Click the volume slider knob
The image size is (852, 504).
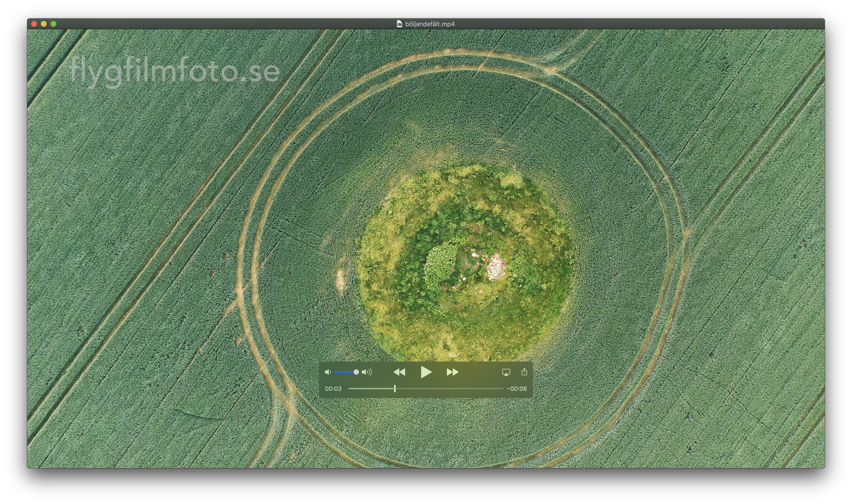coord(356,372)
